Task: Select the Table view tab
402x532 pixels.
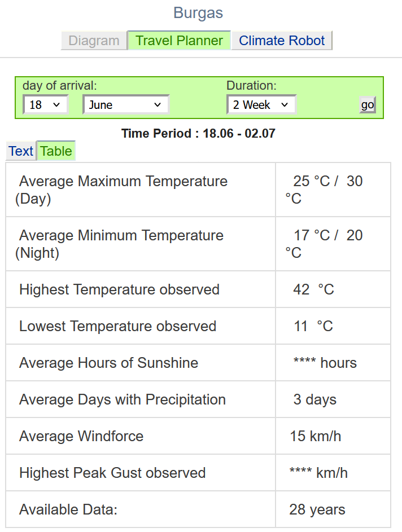Action: point(56,151)
